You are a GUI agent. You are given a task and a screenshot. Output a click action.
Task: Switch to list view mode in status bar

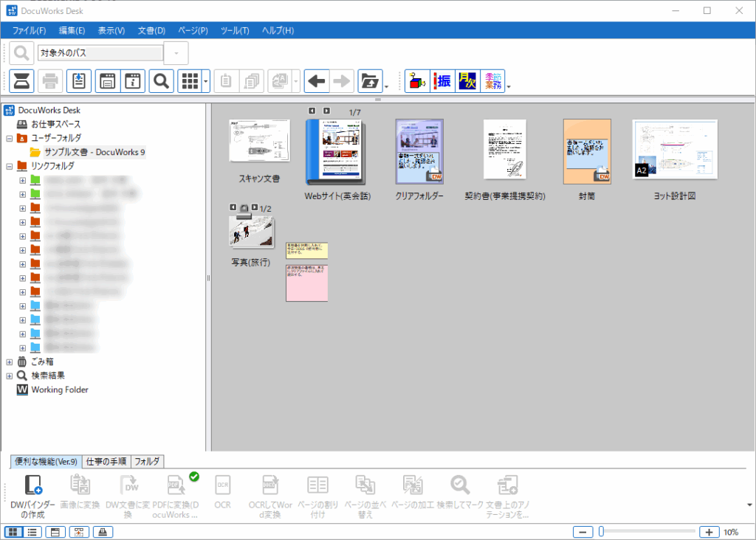click(33, 532)
